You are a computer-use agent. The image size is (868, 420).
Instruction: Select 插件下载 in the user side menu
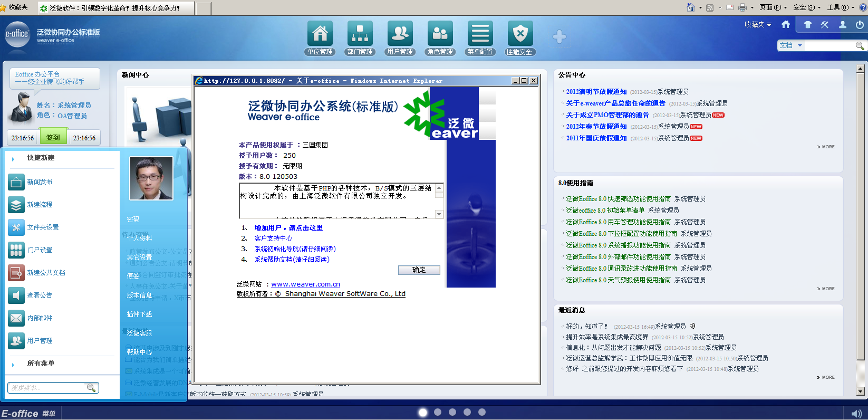[139, 314]
